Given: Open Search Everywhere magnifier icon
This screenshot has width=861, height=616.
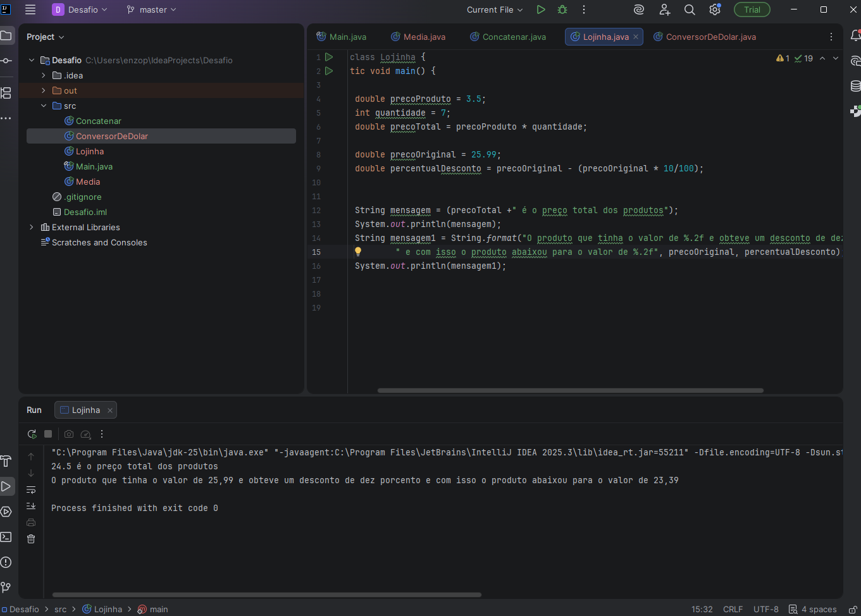Looking at the screenshot, I should coord(690,9).
